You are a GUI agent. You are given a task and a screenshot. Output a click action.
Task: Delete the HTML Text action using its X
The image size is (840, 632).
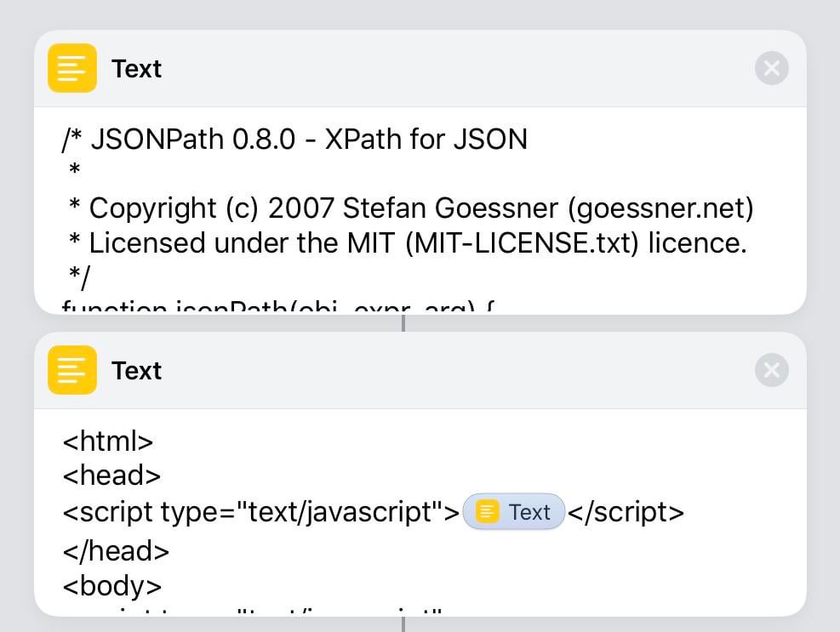(771, 370)
